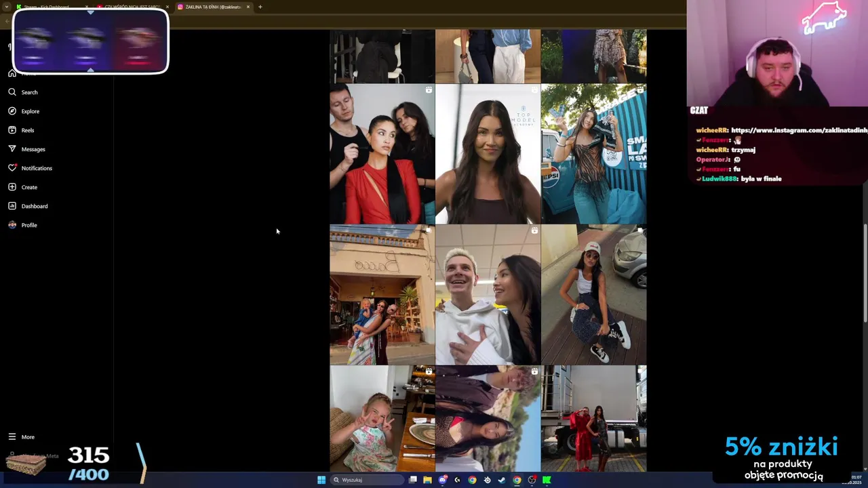Click reel badge on red-dress stylist post
The height and width of the screenshot is (488, 868).
pyautogui.click(x=429, y=90)
